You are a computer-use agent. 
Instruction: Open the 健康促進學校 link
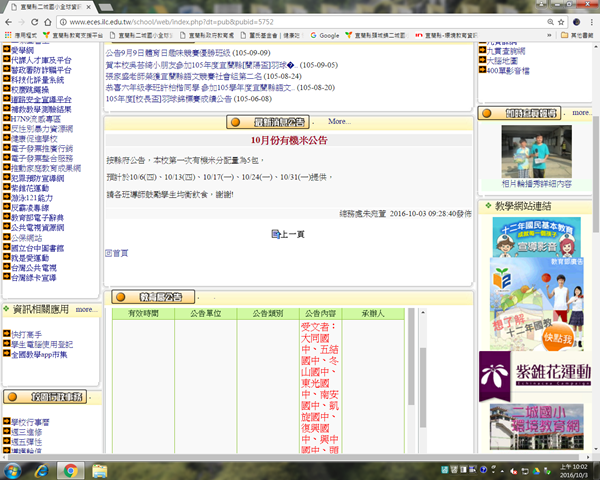pos(34,139)
